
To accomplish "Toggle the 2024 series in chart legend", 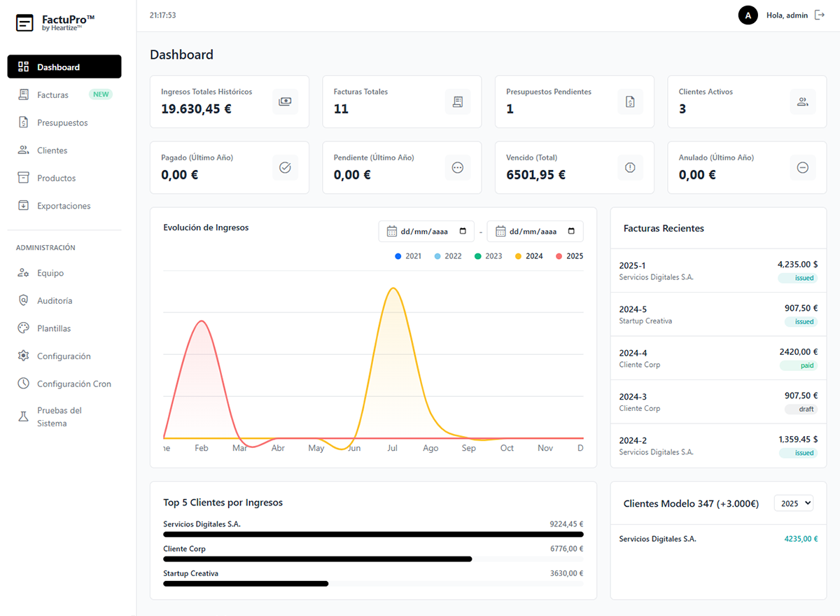I will click(528, 256).
